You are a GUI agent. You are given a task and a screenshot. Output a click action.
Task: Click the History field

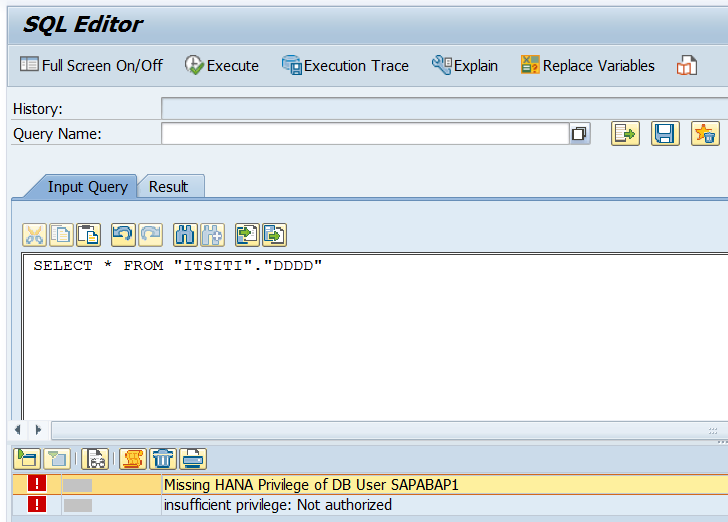click(x=444, y=109)
